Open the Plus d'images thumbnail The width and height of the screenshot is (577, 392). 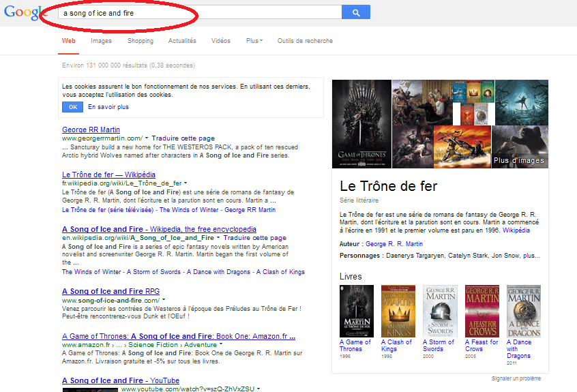pyautogui.click(x=520, y=147)
